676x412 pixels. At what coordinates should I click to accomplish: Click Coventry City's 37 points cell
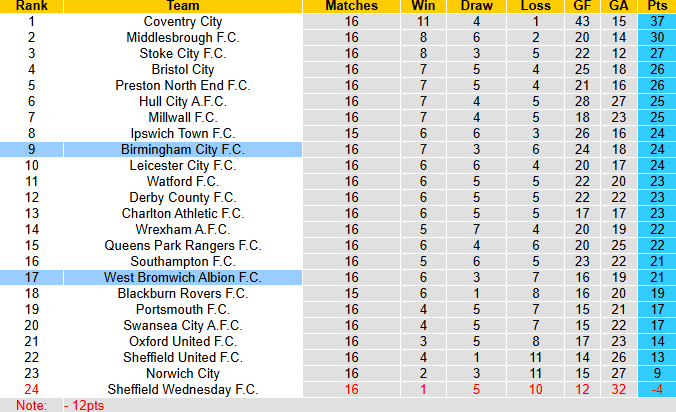pos(656,21)
